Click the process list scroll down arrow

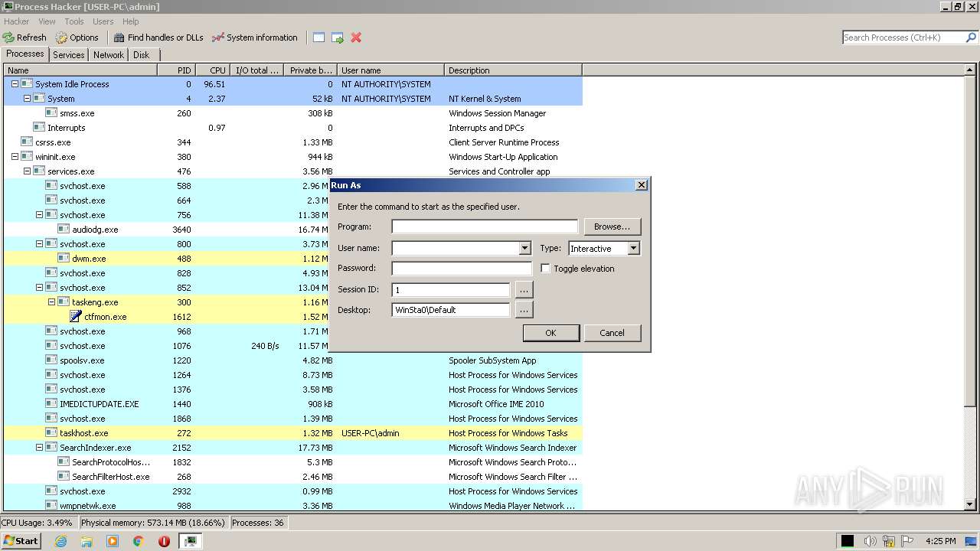pyautogui.click(x=970, y=505)
